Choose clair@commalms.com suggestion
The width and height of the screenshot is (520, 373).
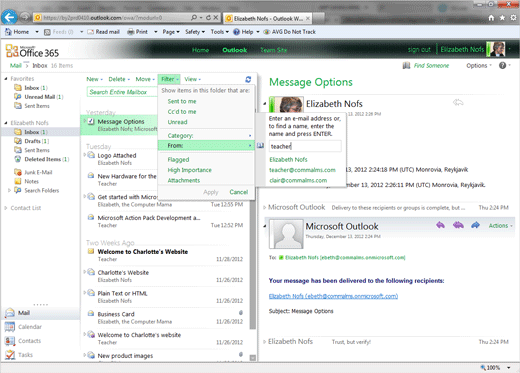coord(298,180)
